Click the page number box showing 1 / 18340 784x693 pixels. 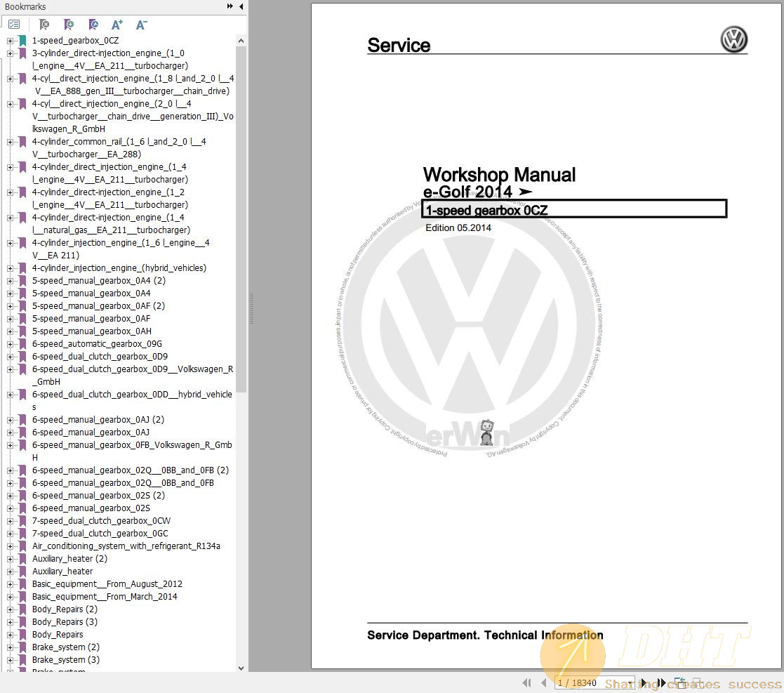594,682
